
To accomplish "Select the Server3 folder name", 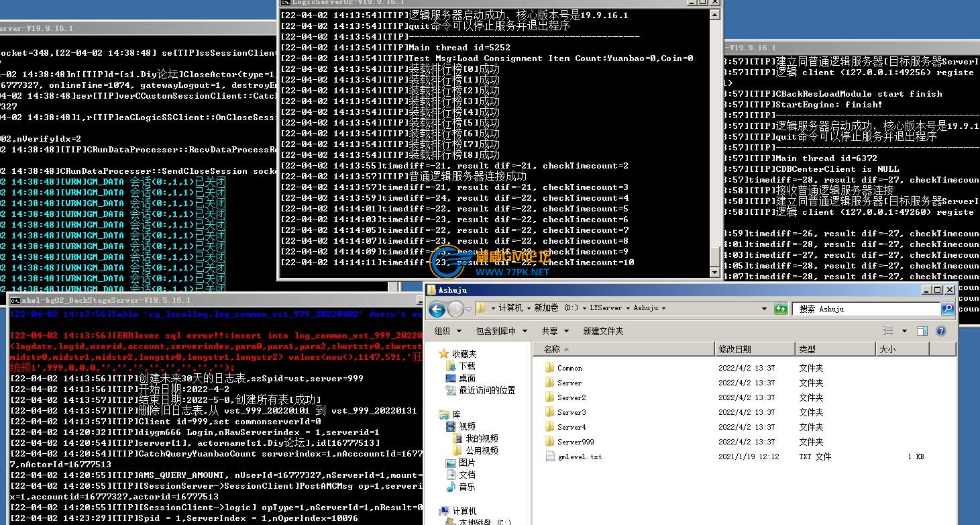I will [571, 412].
